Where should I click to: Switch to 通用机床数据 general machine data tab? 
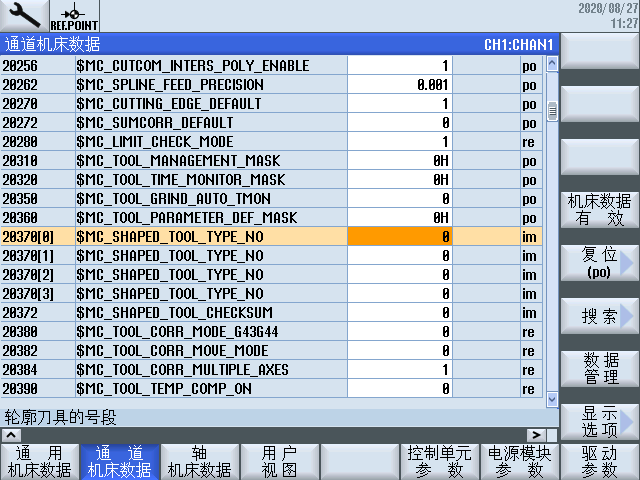click(x=40, y=461)
